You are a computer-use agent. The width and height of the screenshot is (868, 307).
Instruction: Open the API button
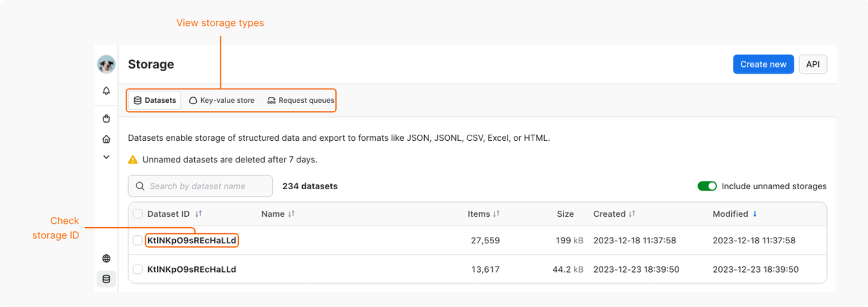[x=813, y=64]
